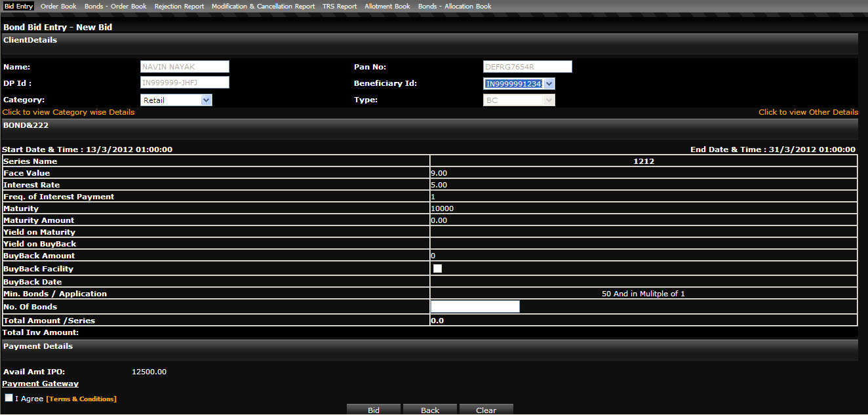This screenshot has width=868, height=415.
Task: Select the Bid Entry tab
Action: click(18, 7)
